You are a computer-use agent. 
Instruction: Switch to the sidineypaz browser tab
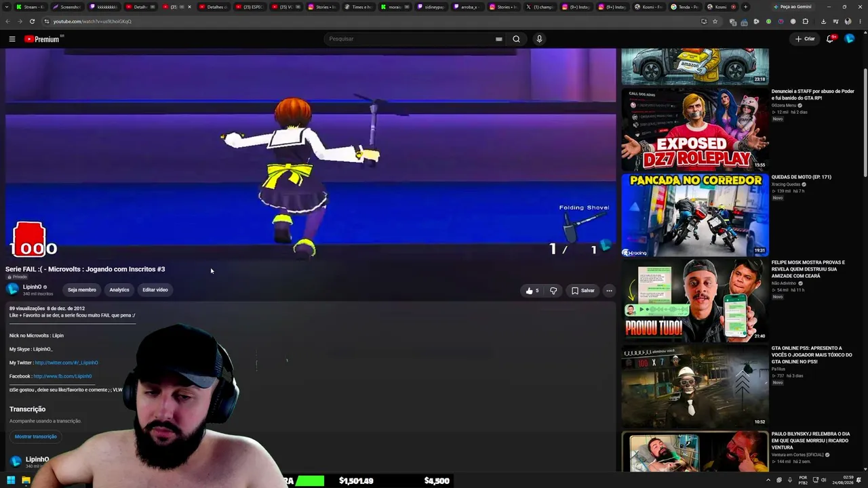pyautogui.click(x=431, y=7)
